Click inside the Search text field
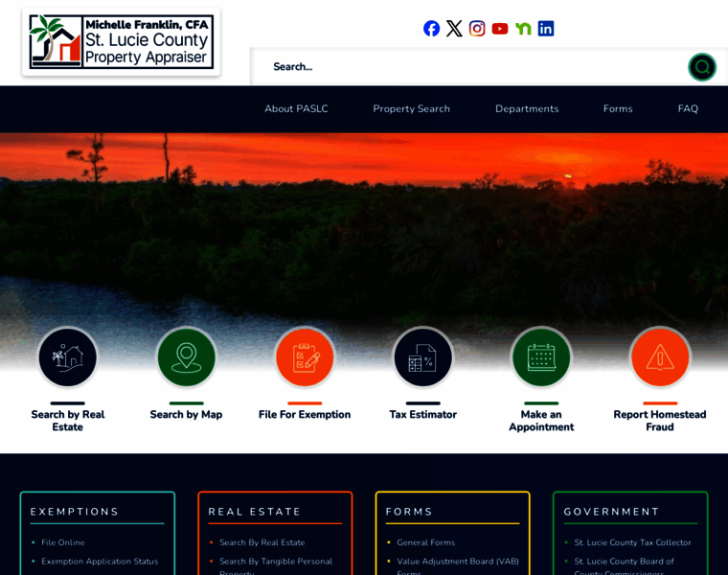728x575 pixels. [x=469, y=67]
